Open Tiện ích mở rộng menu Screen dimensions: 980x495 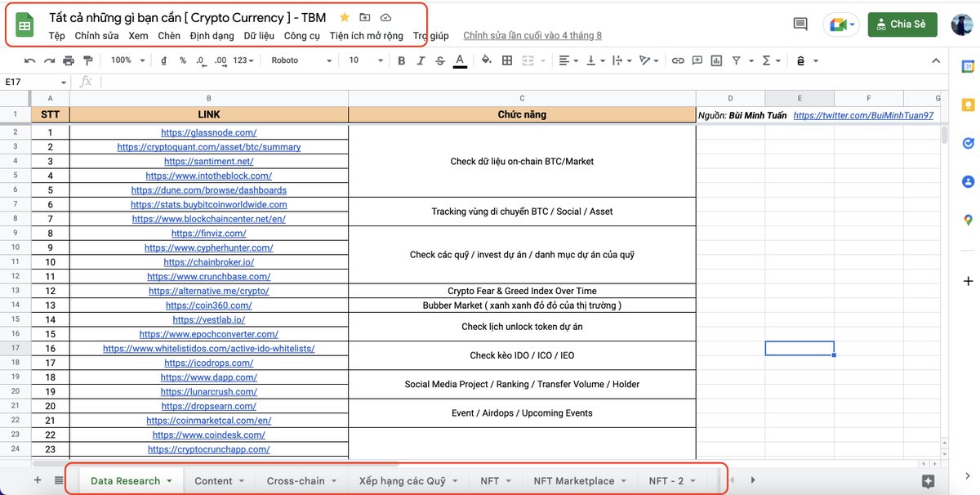pos(367,36)
